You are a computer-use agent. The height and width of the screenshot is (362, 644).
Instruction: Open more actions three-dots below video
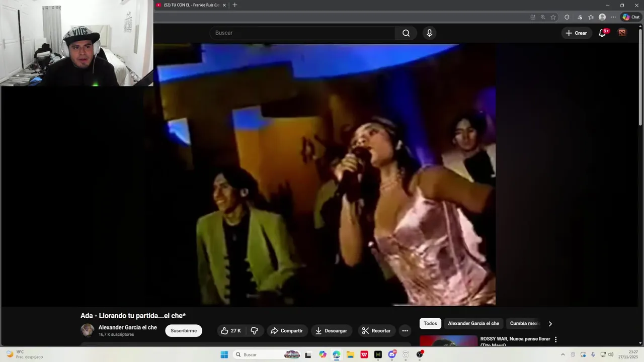pos(405,331)
